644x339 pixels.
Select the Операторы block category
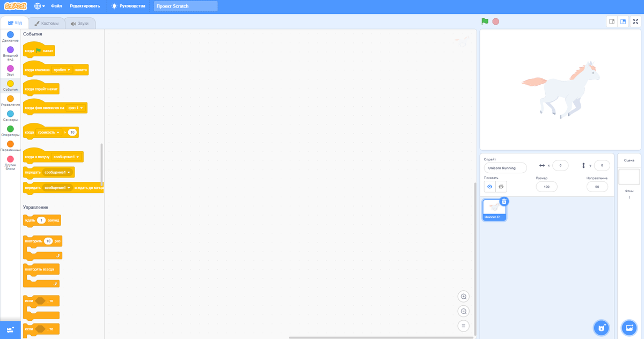[10, 131]
